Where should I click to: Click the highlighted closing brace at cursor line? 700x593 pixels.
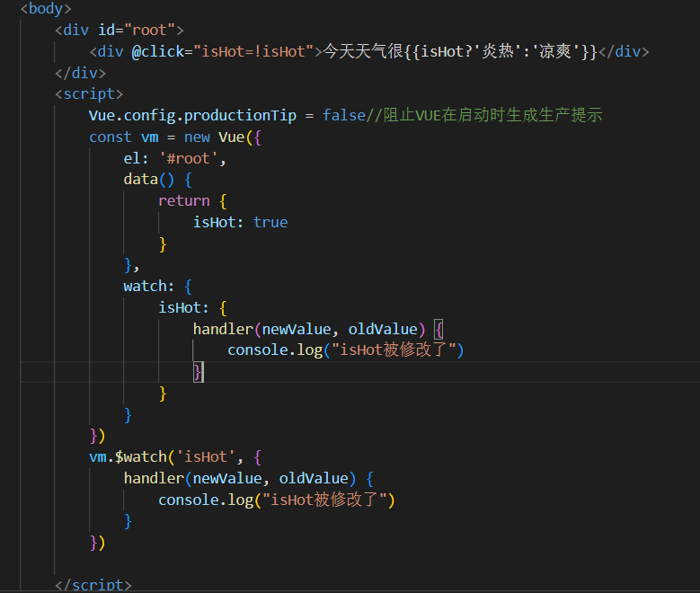click(198, 371)
